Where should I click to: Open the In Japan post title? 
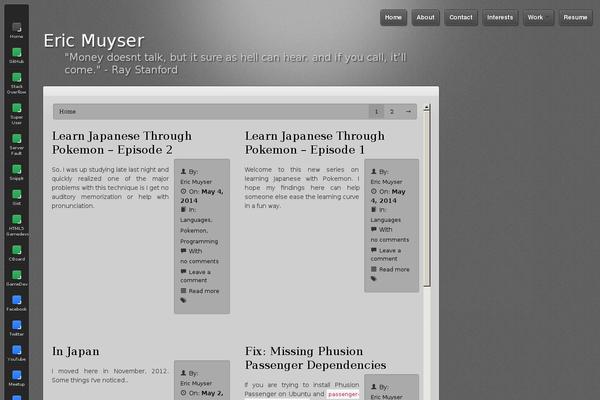(x=76, y=351)
